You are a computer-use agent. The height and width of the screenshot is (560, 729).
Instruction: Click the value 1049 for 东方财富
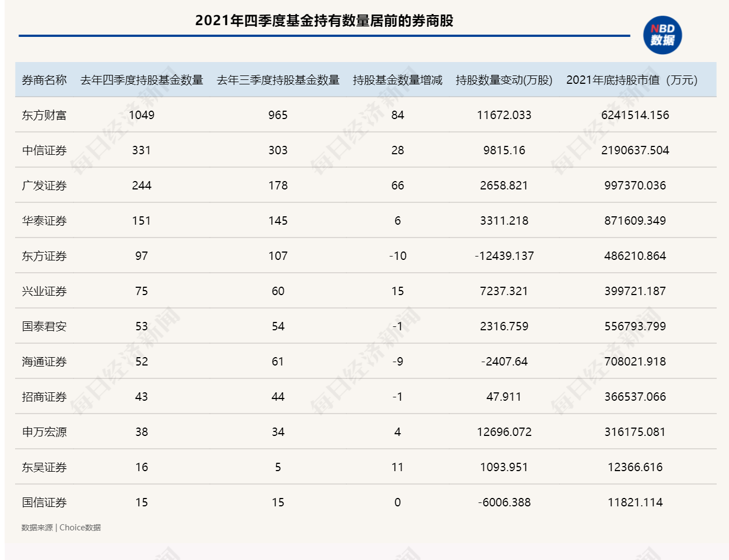[141, 115]
